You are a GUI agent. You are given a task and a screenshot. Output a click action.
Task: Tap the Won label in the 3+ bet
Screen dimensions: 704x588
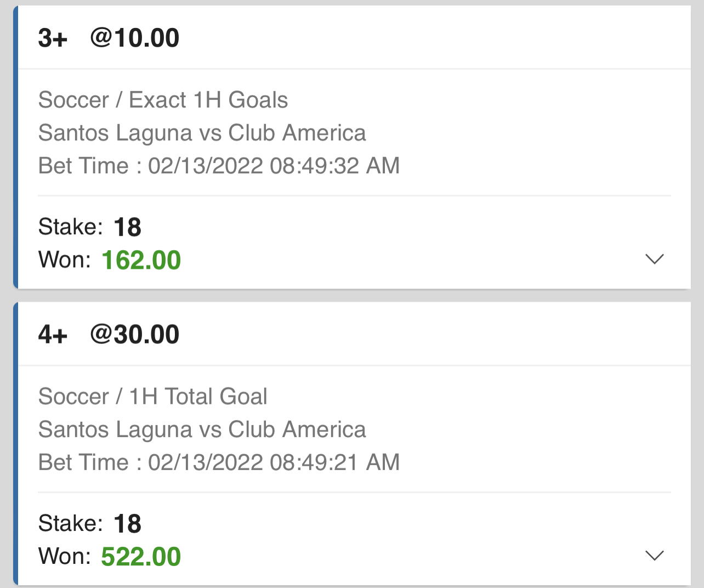coord(64,260)
